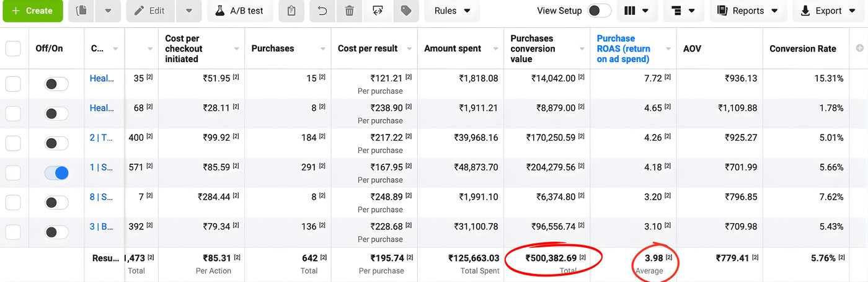
Task: Click the AOV column header
Action: pyautogui.click(x=692, y=49)
